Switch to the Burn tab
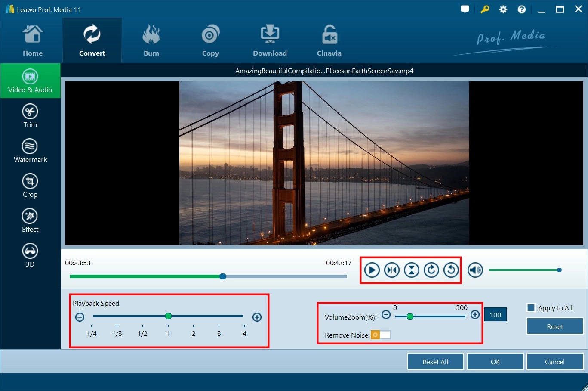Image resolution: width=588 pixels, height=391 pixels. [x=151, y=41]
